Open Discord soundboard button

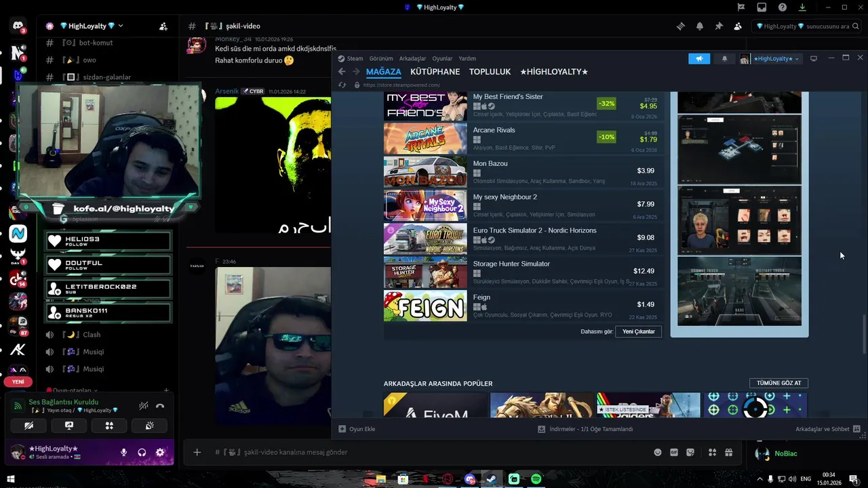point(149,426)
